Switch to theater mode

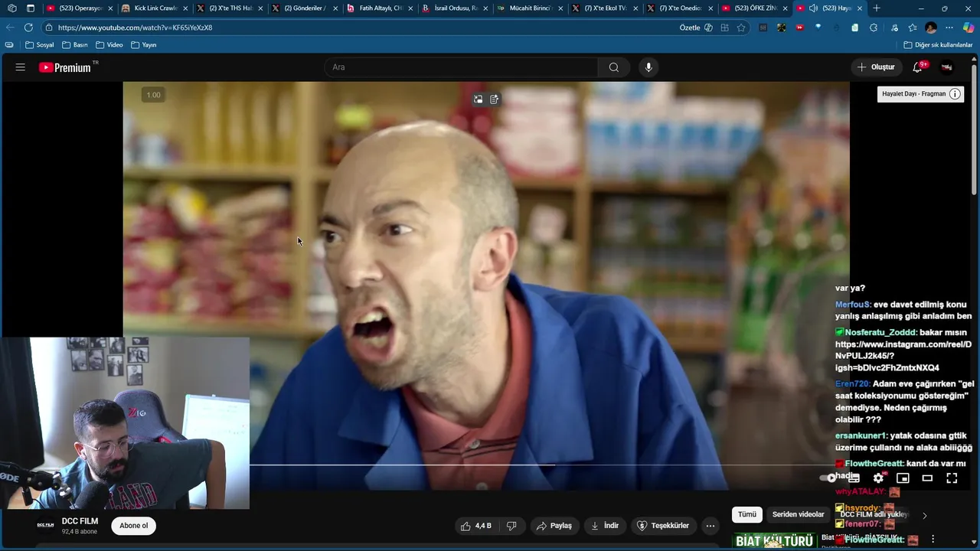point(927,478)
